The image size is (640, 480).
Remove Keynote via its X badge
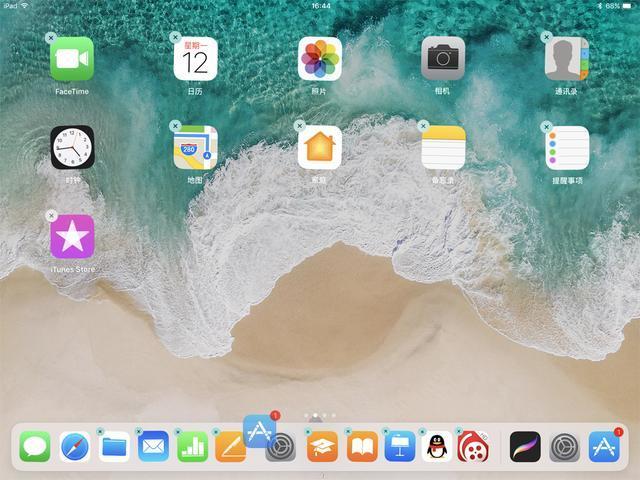[385, 431]
